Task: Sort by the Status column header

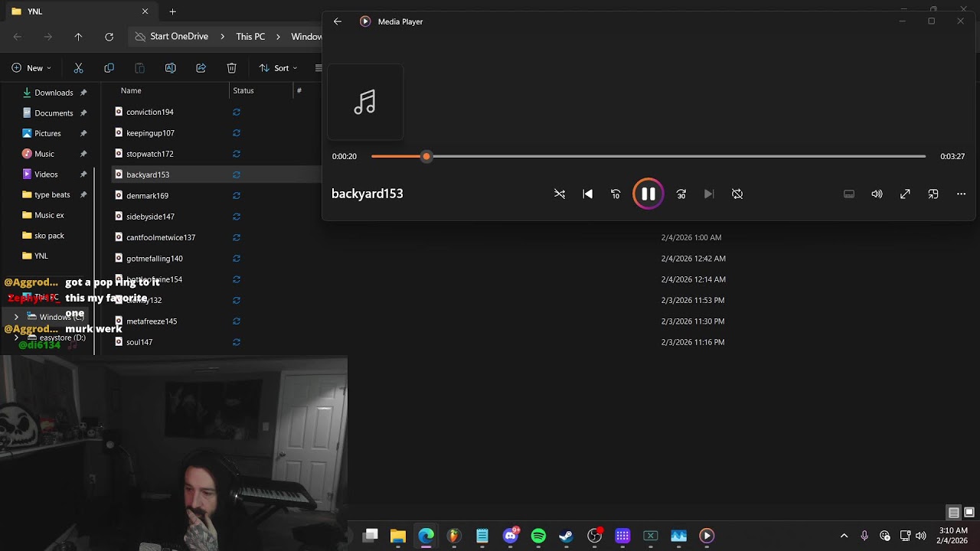Action: pos(243,90)
